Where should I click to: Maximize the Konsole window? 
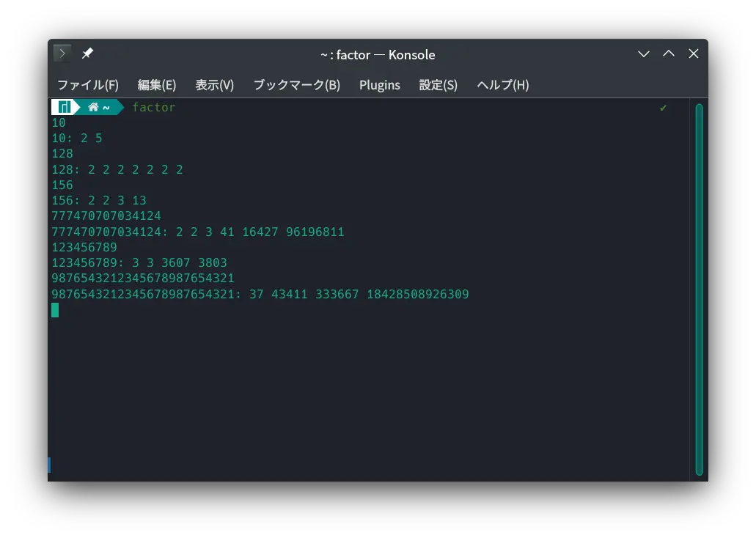click(x=669, y=54)
